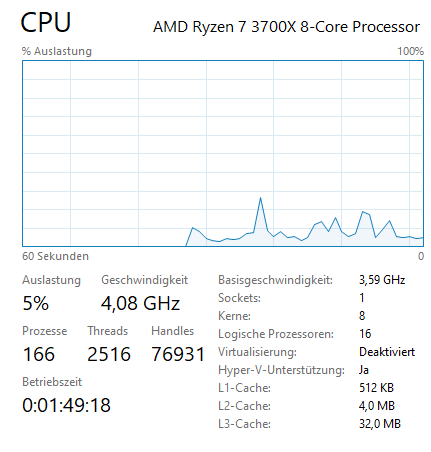The image size is (431, 452).
Task: Select the 4,08 GHz Geschwindigkeit value
Action: click(140, 304)
